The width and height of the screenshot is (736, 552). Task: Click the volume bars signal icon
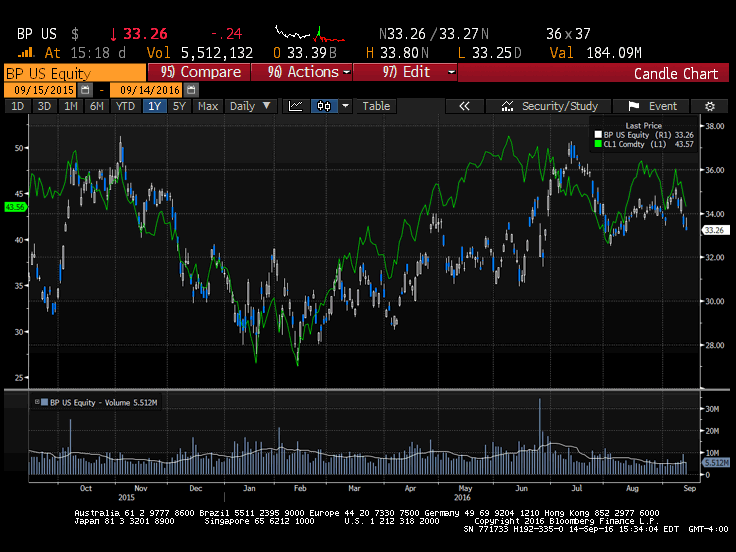(x=26, y=53)
